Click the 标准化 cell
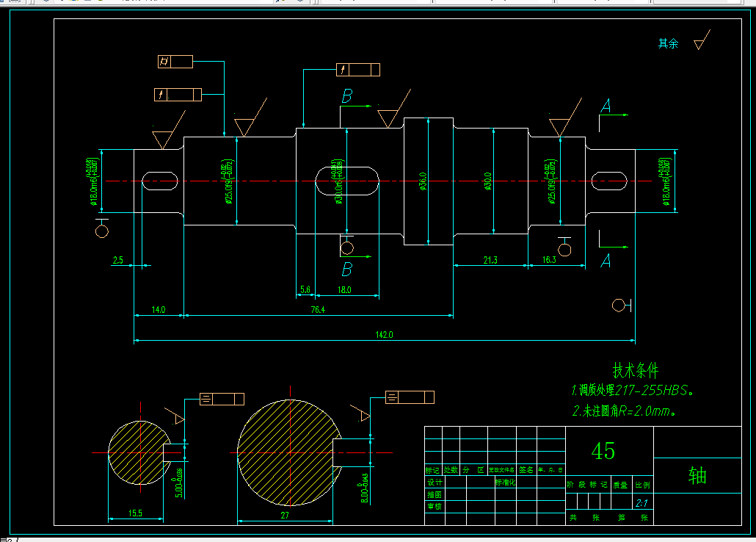 coord(505,482)
